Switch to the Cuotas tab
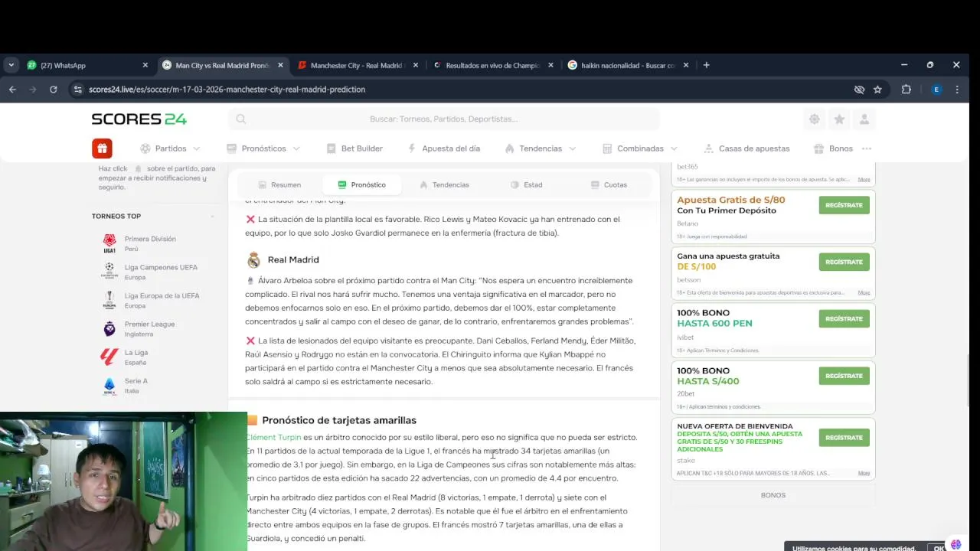The width and height of the screenshot is (980, 551). 609,185
